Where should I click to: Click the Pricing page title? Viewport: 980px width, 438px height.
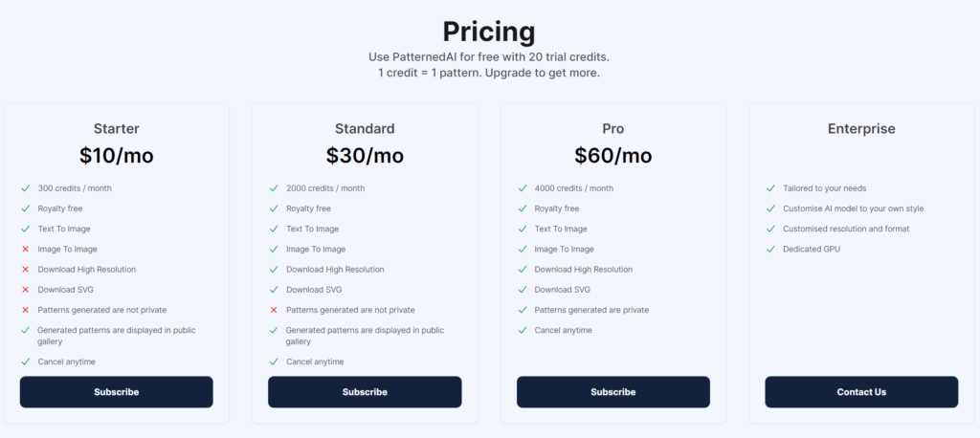tap(489, 32)
